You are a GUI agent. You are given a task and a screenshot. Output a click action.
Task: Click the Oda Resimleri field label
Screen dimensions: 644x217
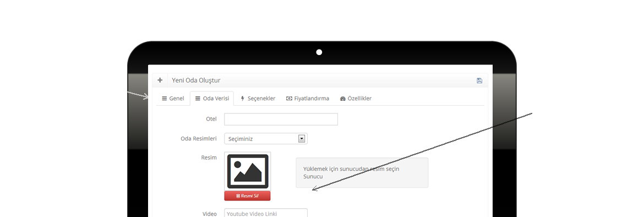(199, 138)
